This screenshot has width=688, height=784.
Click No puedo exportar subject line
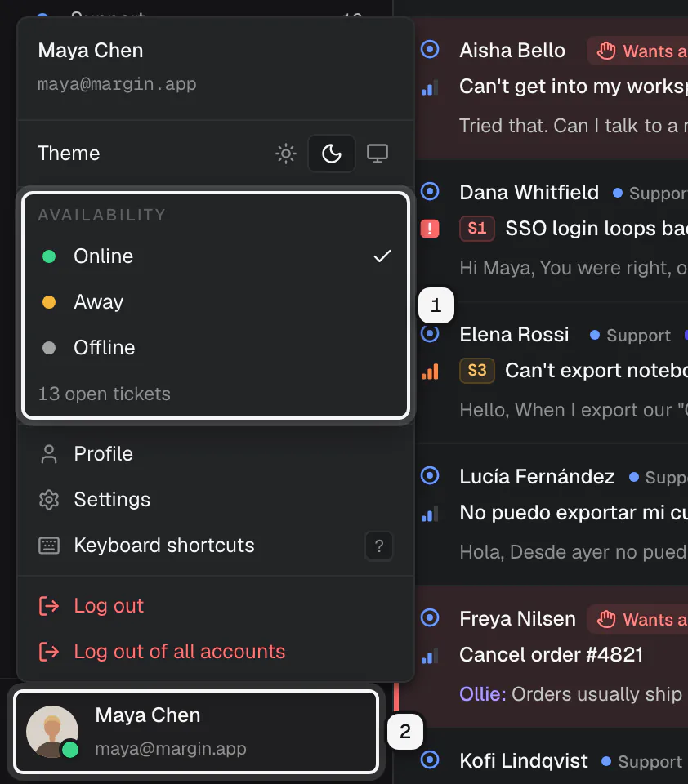(x=574, y=513)
